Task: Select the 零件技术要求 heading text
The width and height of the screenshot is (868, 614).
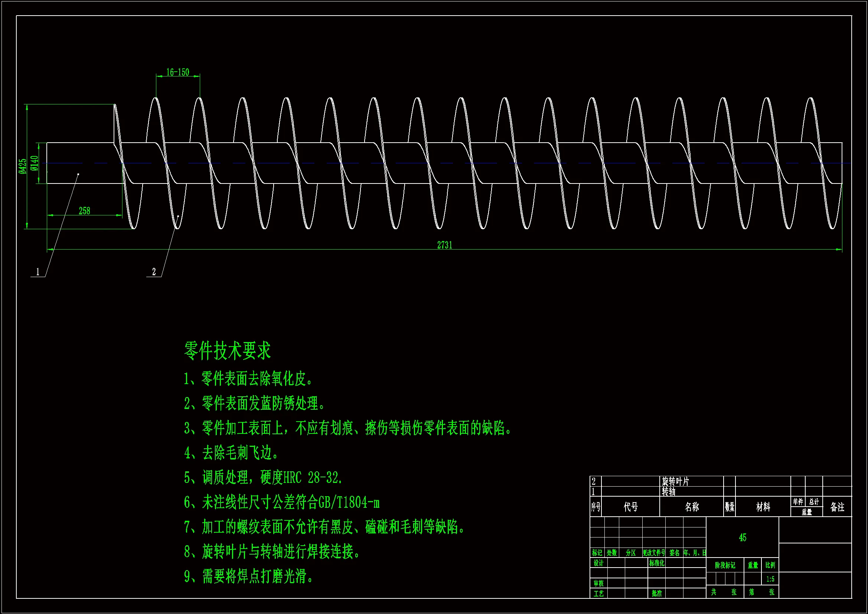Action: [x=227, y=350]
